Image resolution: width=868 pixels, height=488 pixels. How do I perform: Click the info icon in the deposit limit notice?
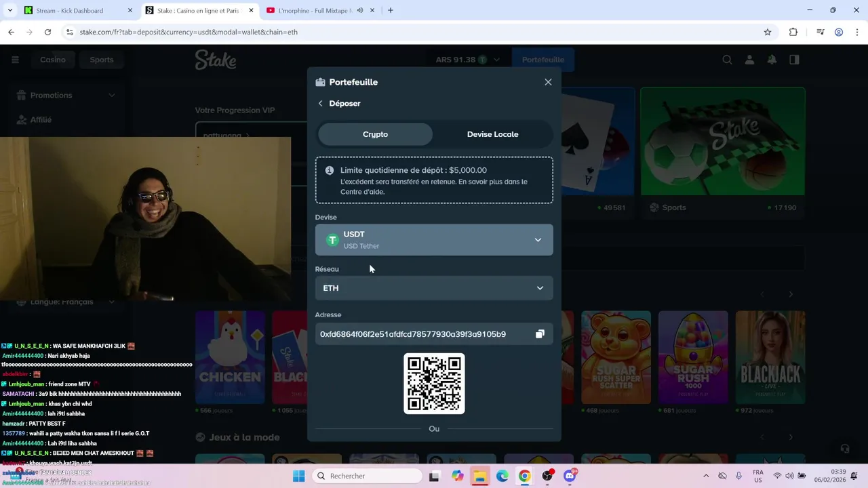point(330,171)
